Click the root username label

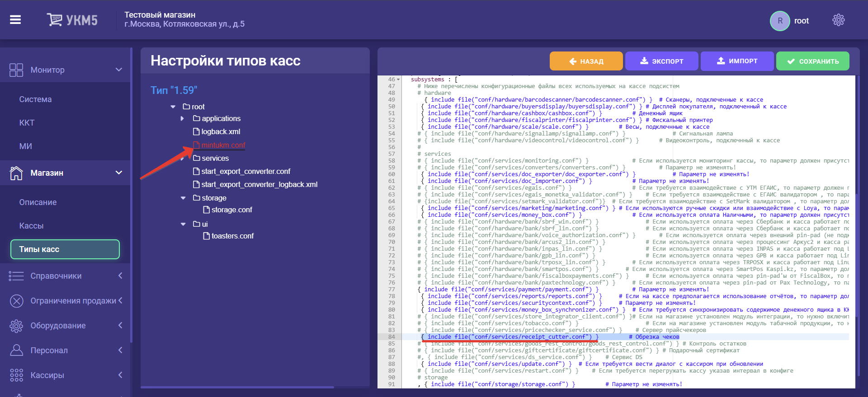point(802,21)
